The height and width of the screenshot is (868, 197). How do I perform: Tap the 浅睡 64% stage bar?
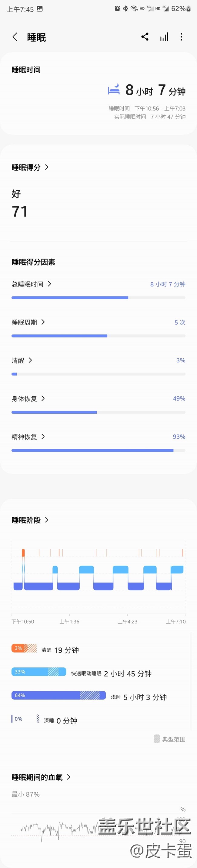point(58,695)
